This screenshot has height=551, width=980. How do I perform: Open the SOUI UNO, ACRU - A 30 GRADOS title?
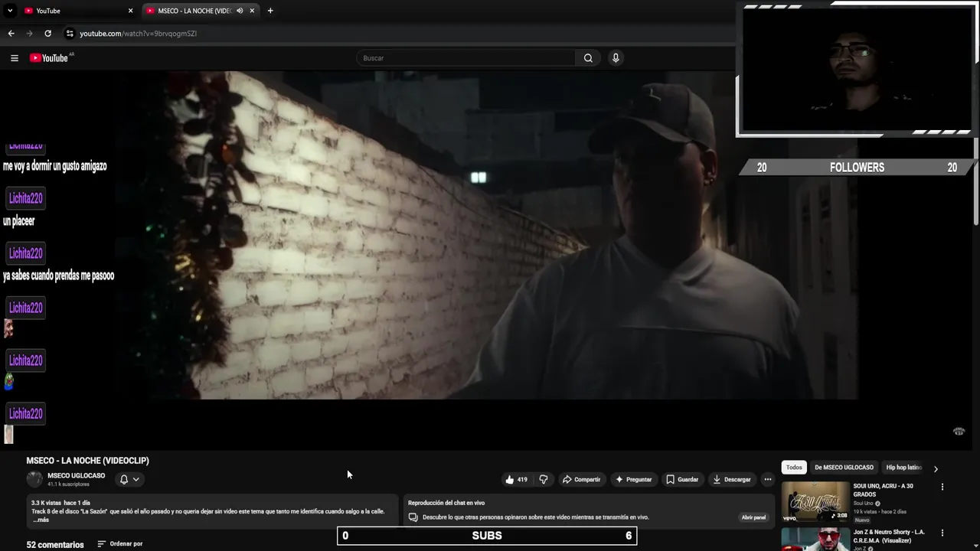[x=884, y=490]
